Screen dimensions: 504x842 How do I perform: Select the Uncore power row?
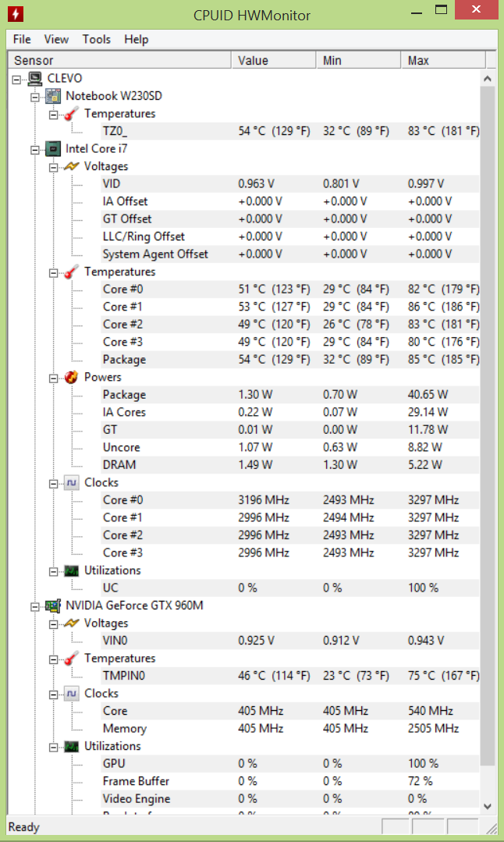click(x=290, y=447)
